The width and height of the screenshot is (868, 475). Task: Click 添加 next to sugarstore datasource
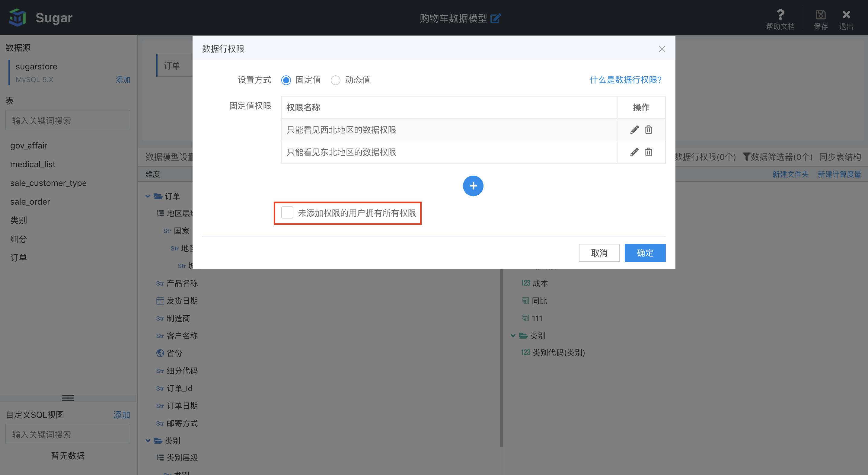(x=123, y=79)
